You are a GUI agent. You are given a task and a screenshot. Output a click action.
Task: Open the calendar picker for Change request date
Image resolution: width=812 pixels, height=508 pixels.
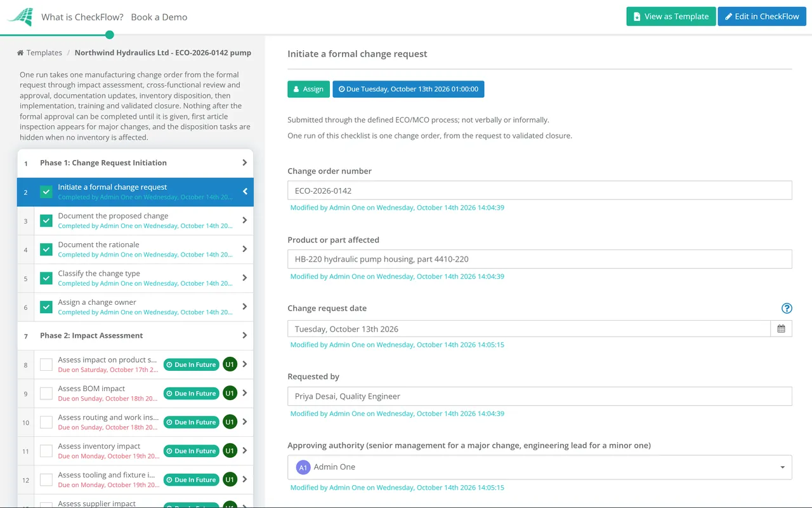pos(782,329)
